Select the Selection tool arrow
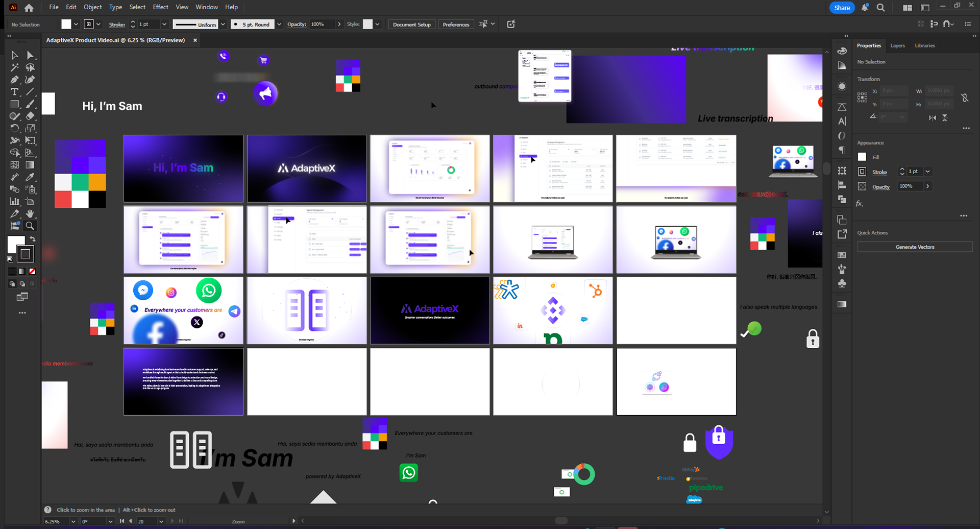 point(14,55)
